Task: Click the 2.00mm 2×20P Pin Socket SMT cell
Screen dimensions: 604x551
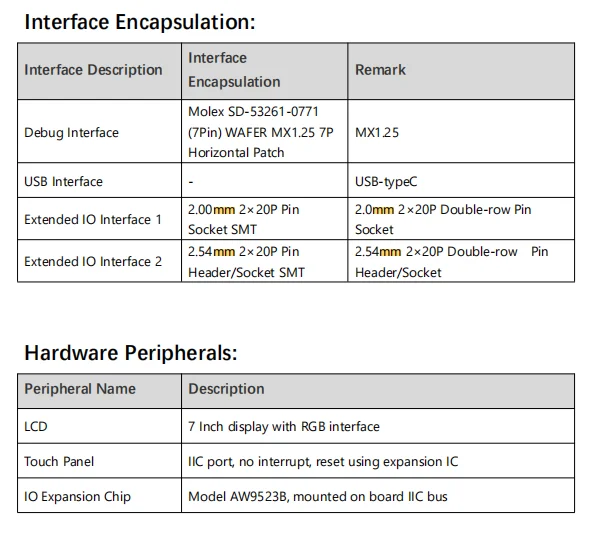Action: pyautogui.click(x=244, y=220)
